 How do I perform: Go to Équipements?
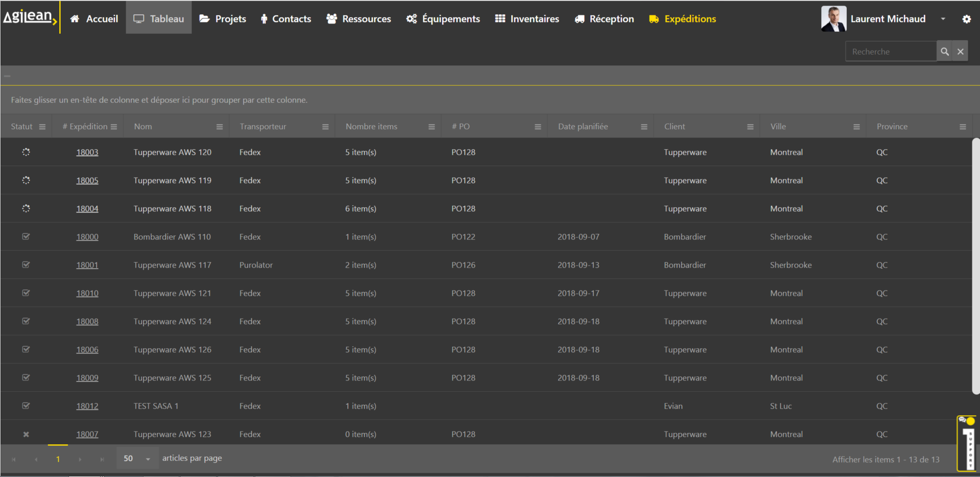[x=443, y=19]
